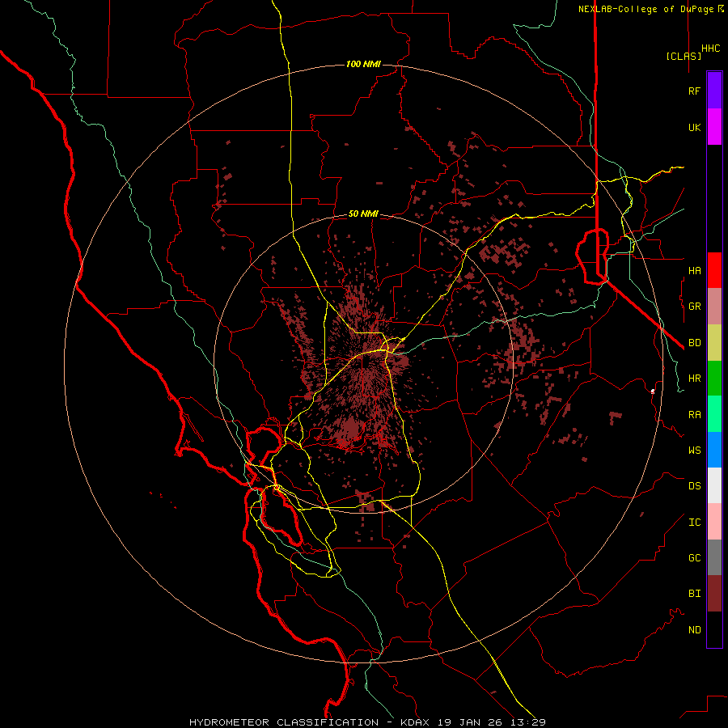Viewport: 728px width, 728px height.
Task: Click the RF legend label
Action: coord(694,91)
